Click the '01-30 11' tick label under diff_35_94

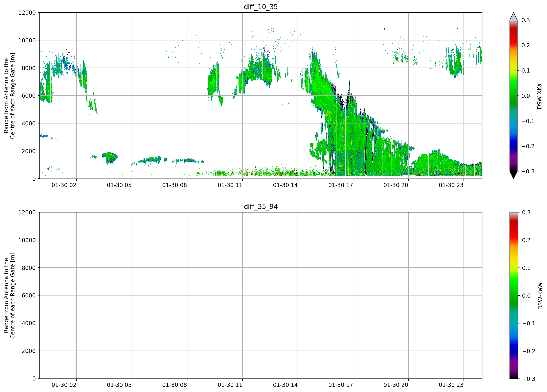[x=230, y=385]
